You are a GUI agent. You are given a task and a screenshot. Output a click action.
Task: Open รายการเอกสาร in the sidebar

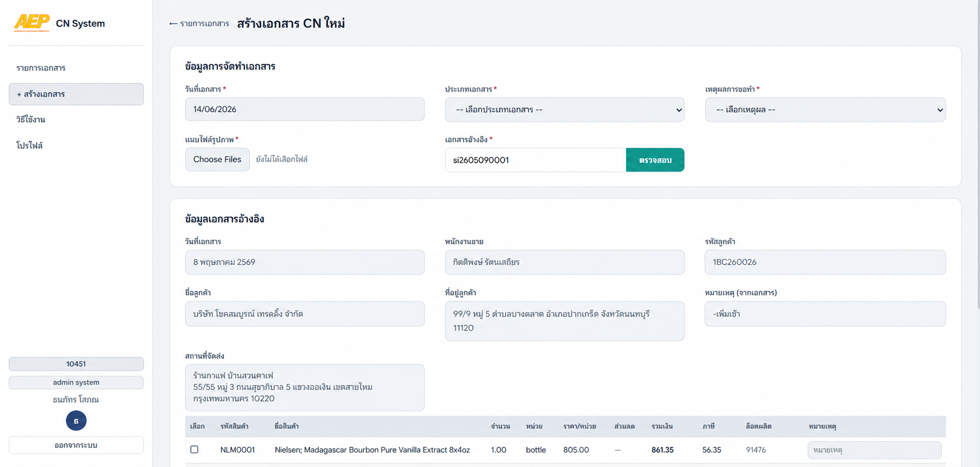click(41, 68)
